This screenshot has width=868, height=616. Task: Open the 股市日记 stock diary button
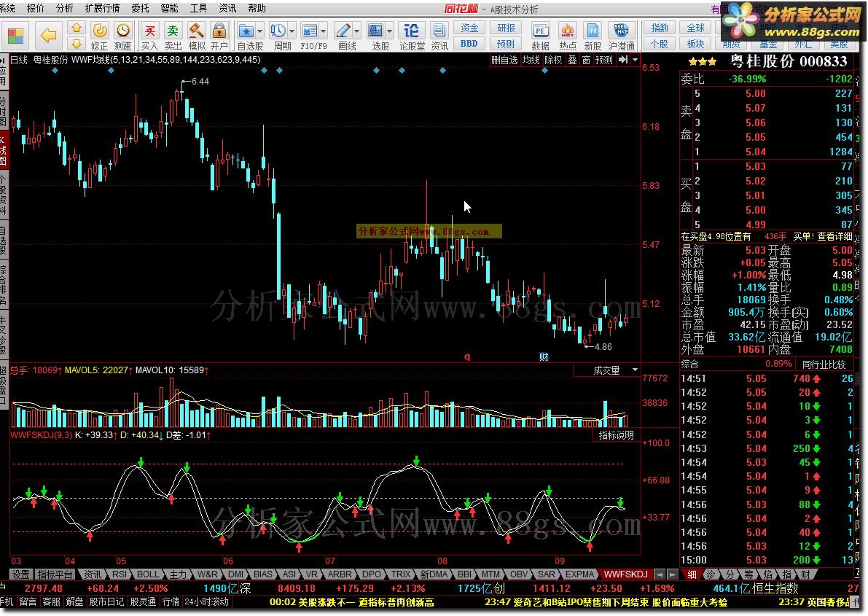point(106,601)
